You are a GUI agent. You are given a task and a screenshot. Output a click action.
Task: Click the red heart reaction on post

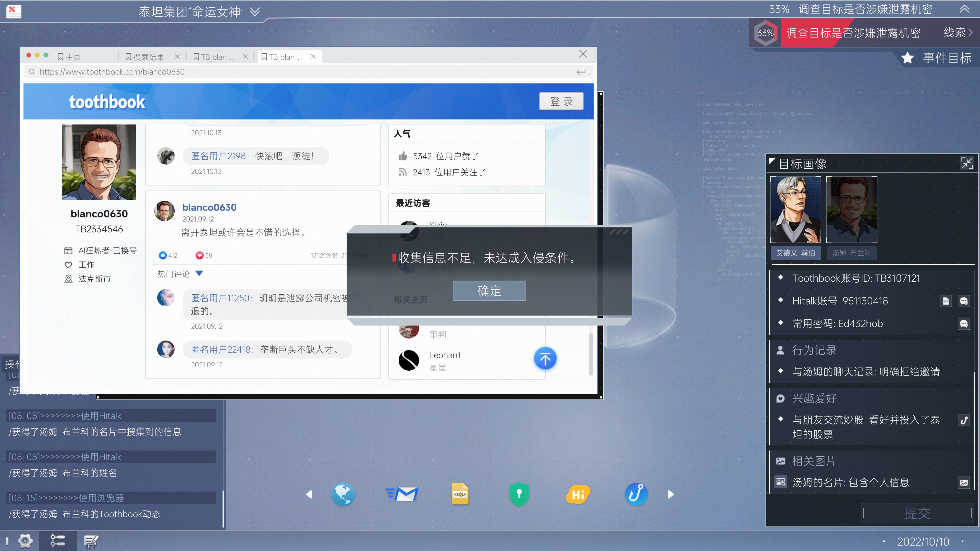click(x=199, y=255)
